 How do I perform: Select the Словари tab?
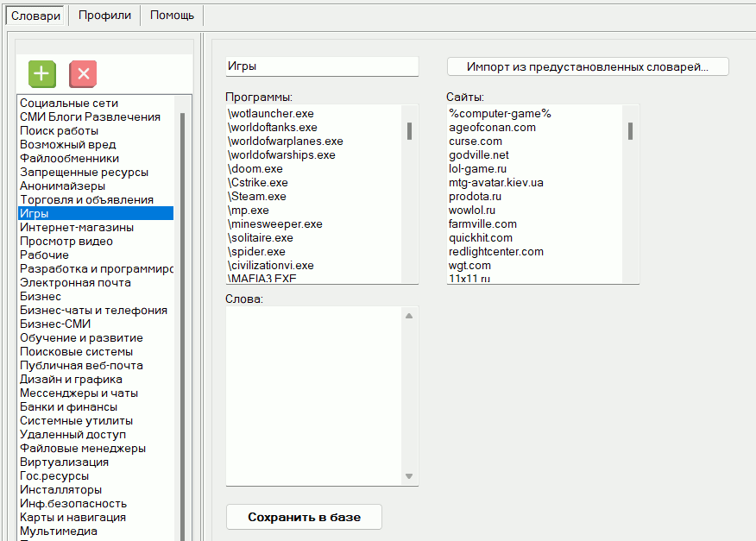click(x=35, y=15)
